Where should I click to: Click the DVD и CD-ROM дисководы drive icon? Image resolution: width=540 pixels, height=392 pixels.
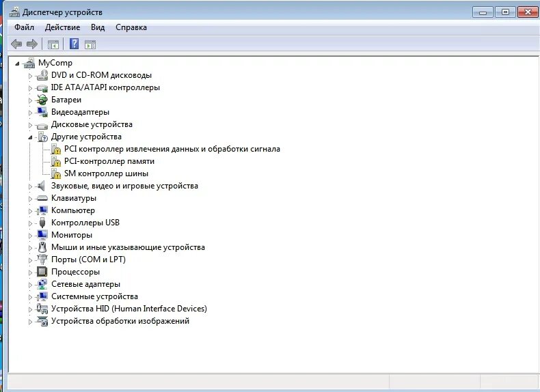(42, 75)
